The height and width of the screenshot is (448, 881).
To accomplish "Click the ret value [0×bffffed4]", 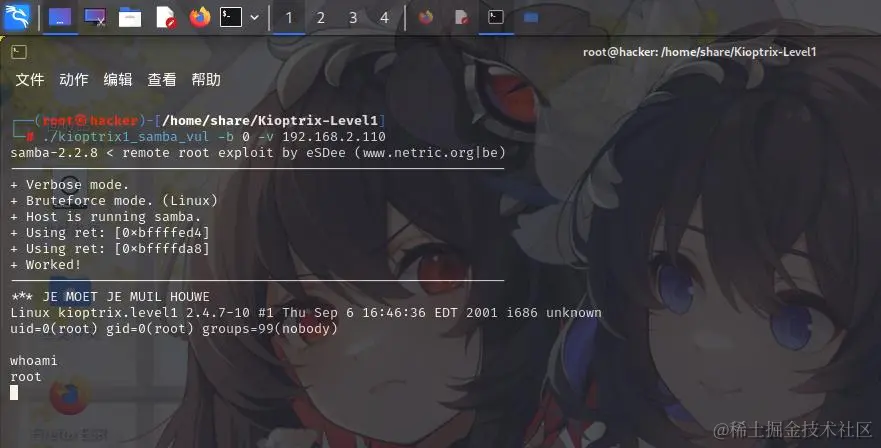I will pyautogui.click(x=162, y=233).
